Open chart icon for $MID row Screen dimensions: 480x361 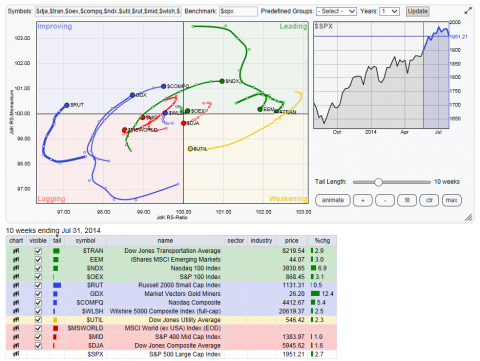point(15,337)
